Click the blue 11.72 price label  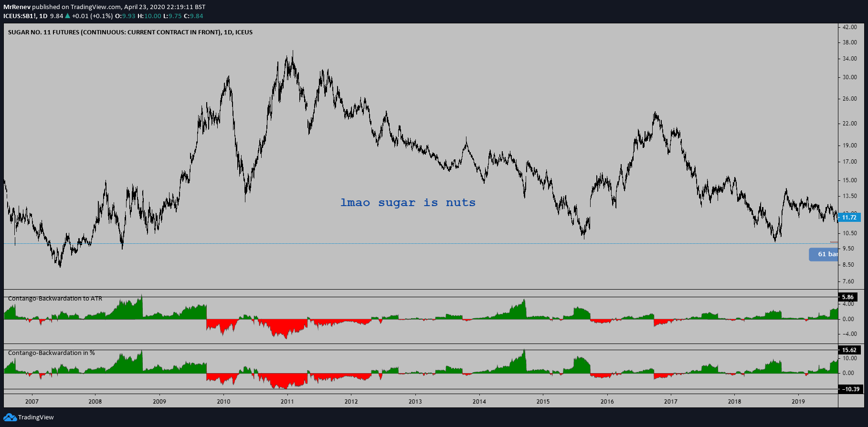click(849, 218)
